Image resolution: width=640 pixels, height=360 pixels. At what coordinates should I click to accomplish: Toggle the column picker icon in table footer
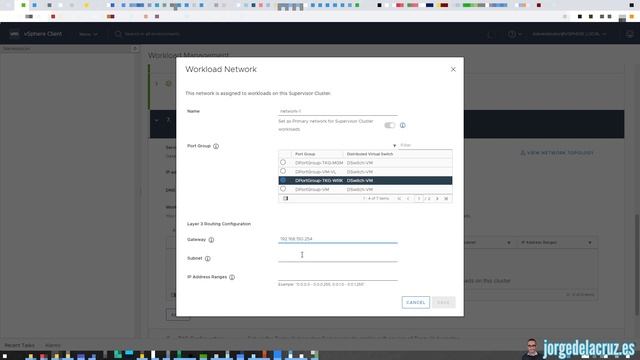(x=285, y=198)
